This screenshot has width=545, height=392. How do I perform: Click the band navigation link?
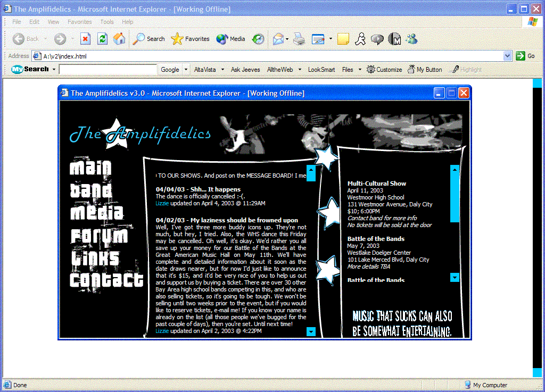pyautogui.click(x=91, y=190)
